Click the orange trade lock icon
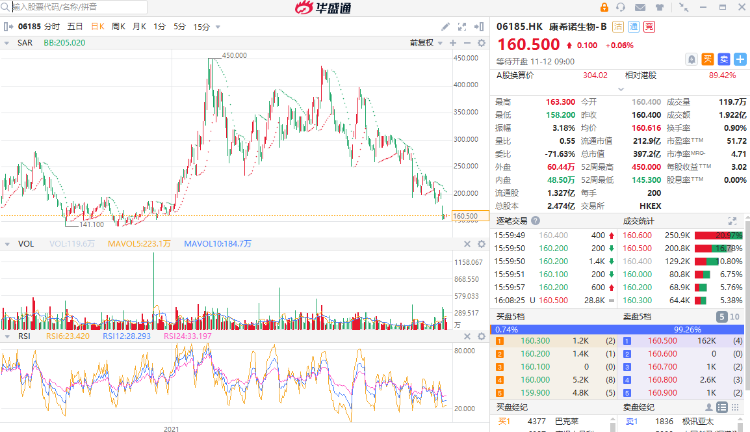 coord(604,7)
